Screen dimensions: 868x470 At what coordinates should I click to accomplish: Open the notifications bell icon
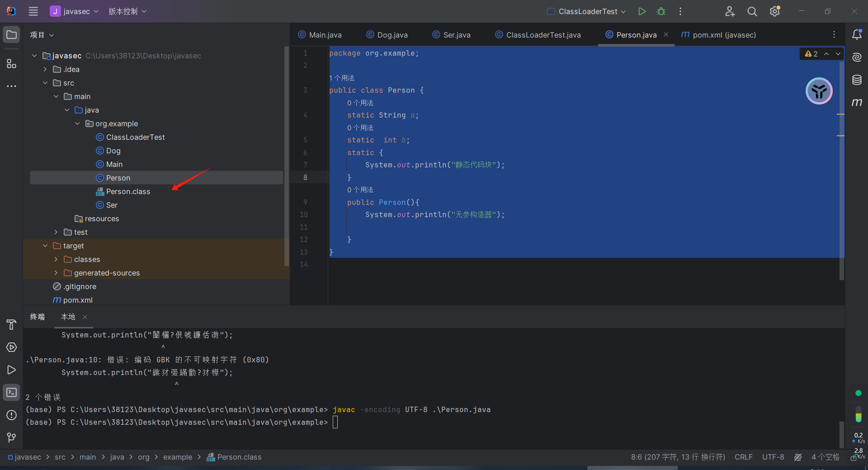[857, 35]
